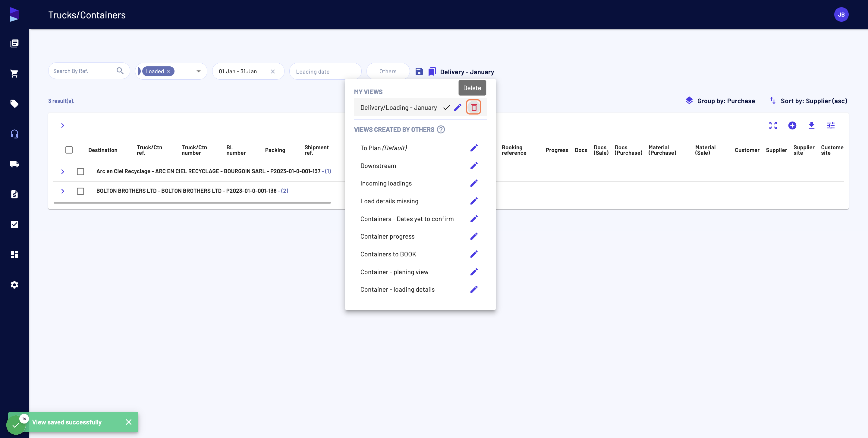The image size is (868, 438).
Task: Click the save view floppy icon
Action: (419, 71)
